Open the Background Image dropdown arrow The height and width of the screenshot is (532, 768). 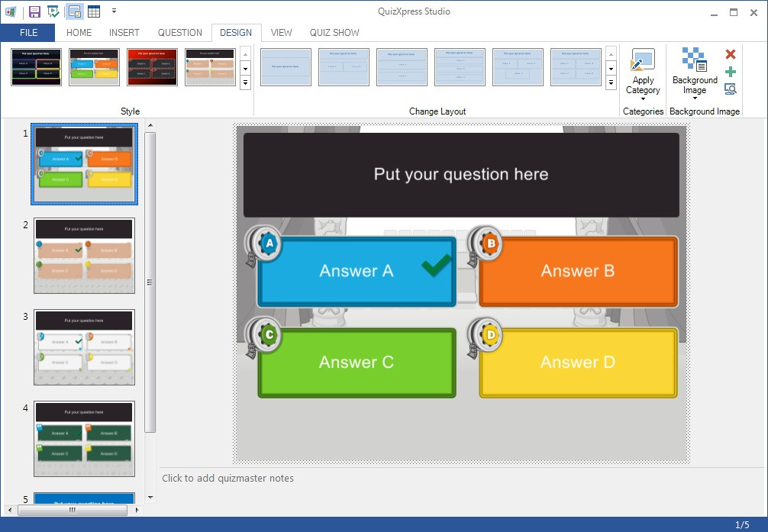695,98
